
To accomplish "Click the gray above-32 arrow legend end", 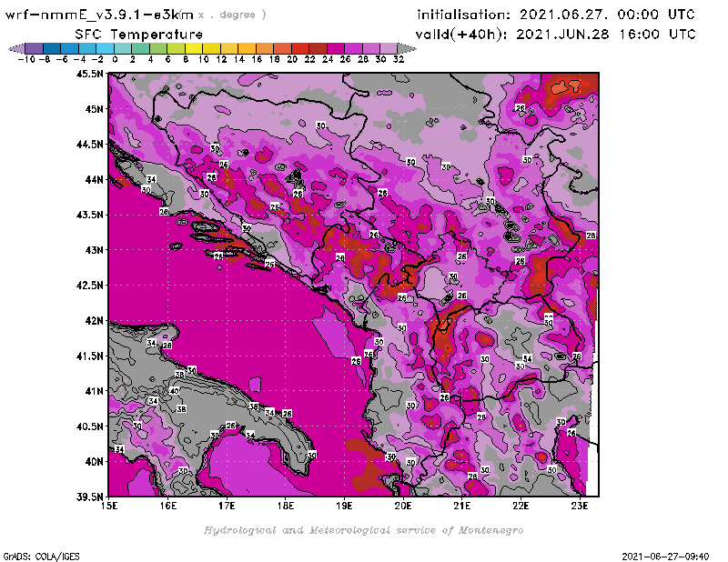I will [407, 48].
